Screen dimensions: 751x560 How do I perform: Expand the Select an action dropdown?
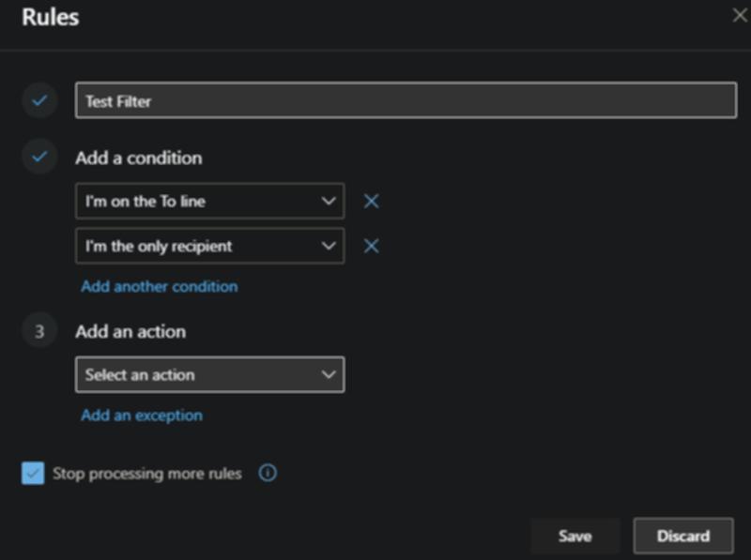pyautogui.click(x=197, y=374)
